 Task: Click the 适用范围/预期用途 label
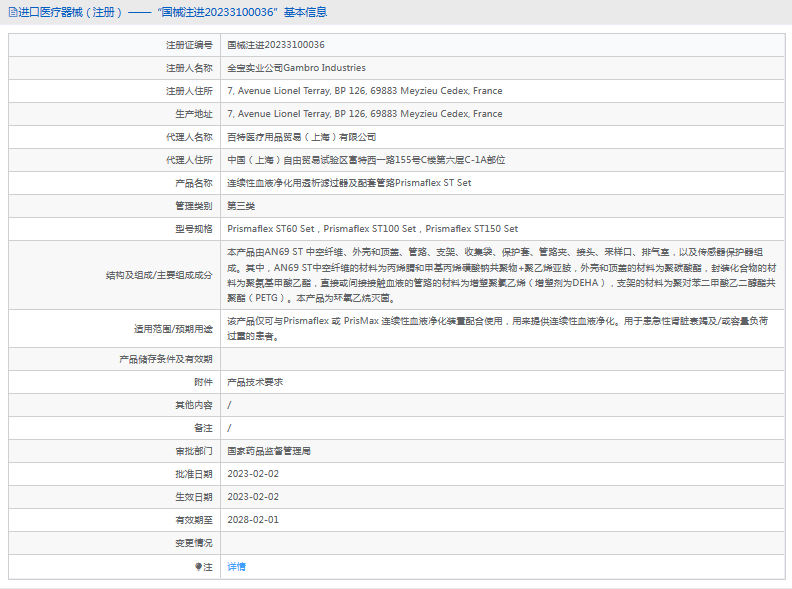(x=173, y=329)
